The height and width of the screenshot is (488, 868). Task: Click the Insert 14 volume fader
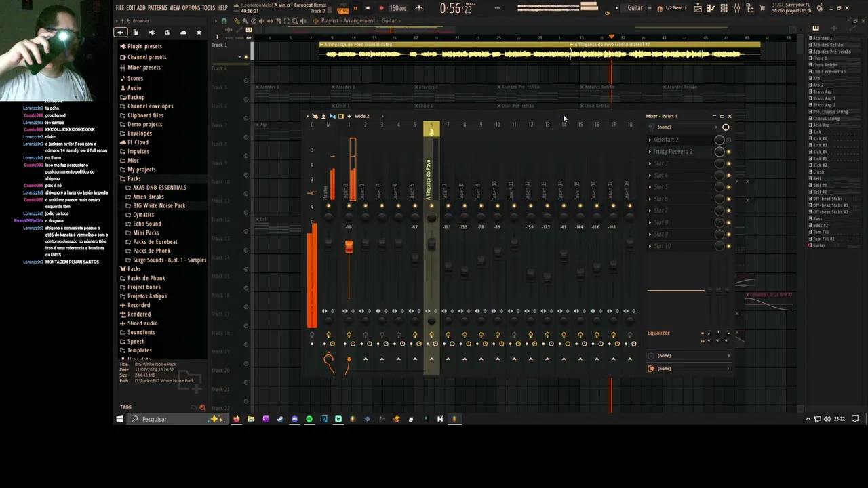(x=564, y=255)
